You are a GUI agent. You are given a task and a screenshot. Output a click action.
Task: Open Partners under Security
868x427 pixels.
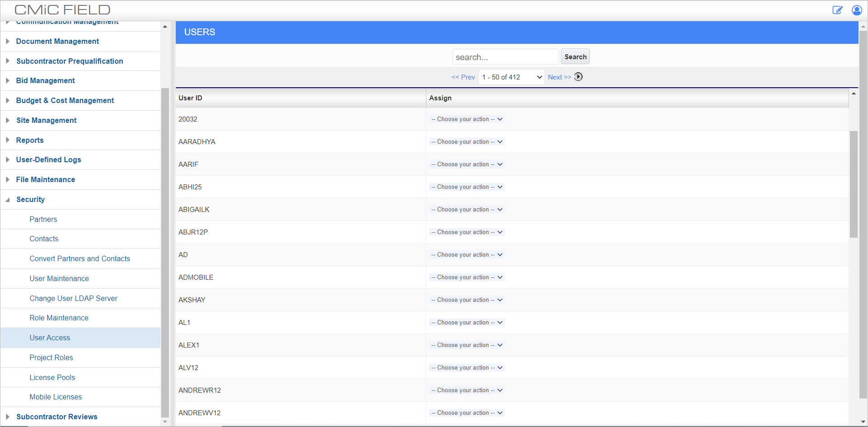coord(43,219)
